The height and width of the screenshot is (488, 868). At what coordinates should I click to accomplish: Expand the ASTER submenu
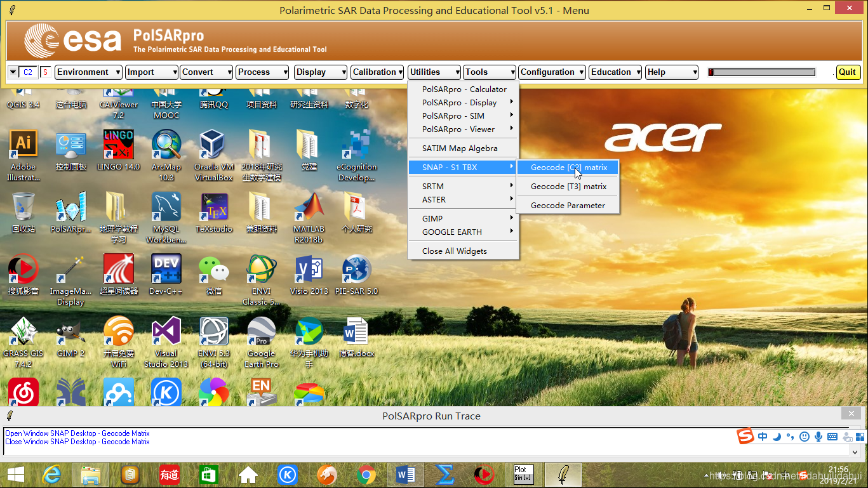[x=464, y=200]
